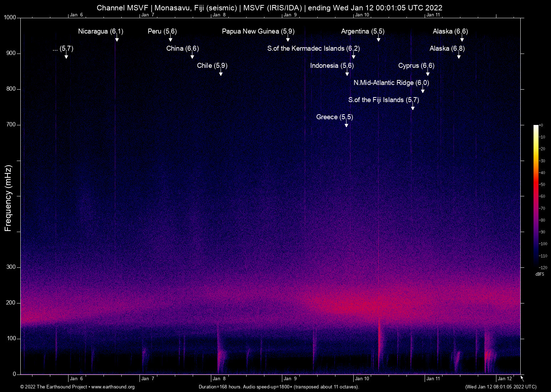Click the Indonesia (5.6) earthquake arrow
The image size is (551, 392).
332,66
